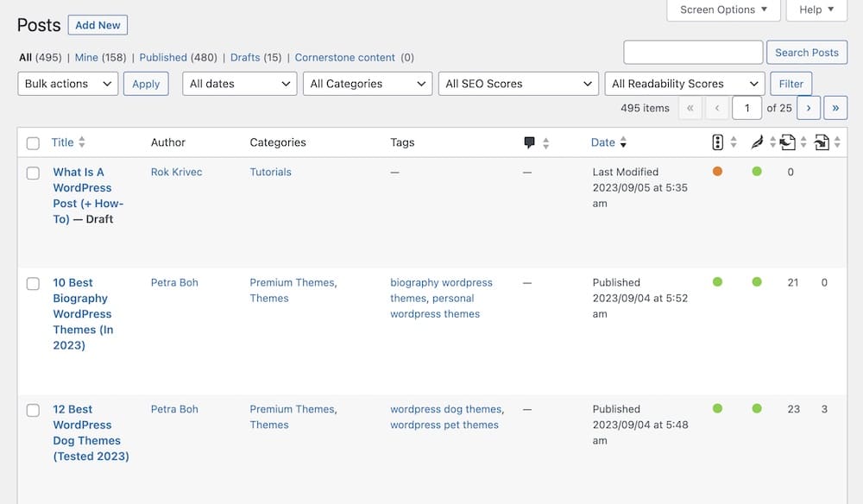
Task: Go to the next page of posts
Action: pyautogui.click(x=809, y=108)
